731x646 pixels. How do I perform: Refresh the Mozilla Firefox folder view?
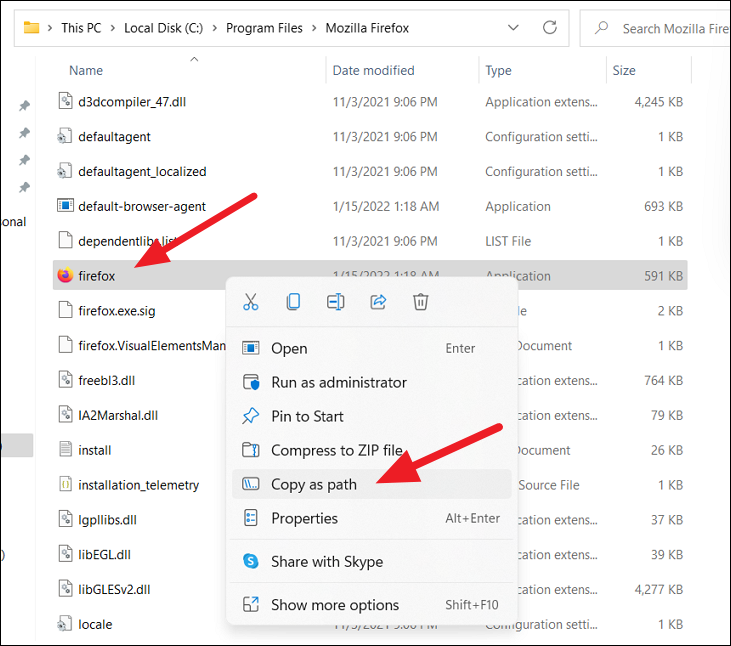[x=550, y=27]
